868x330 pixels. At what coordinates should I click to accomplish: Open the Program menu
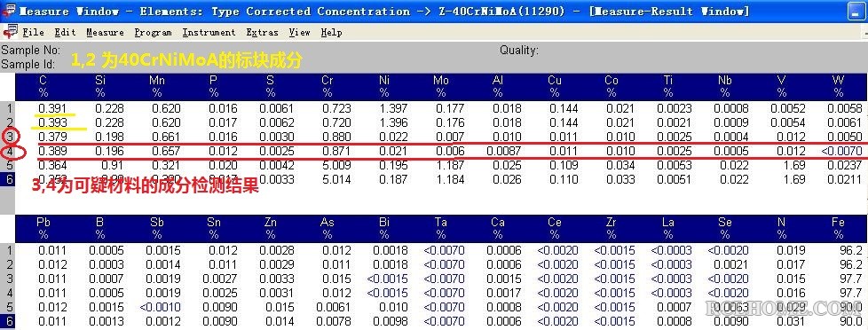coord(153,33)
